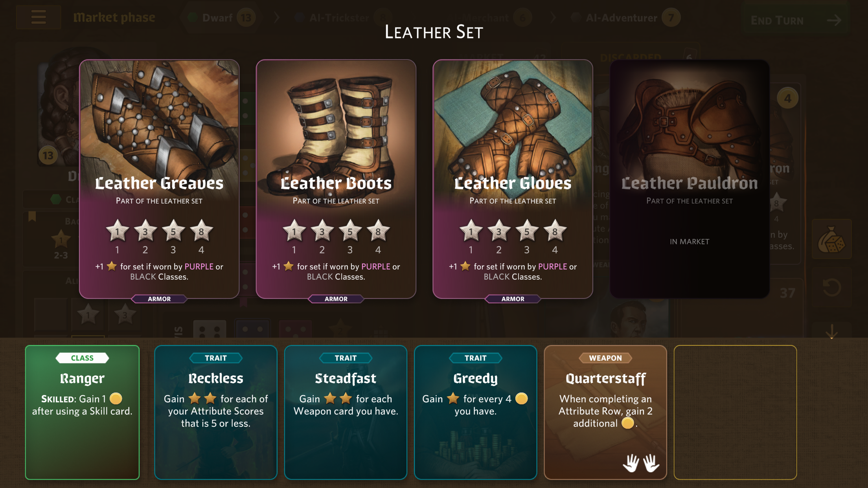Select the Leather Pauldron in-market card
Image resolution: width=868 pixels, height=488 pixels.
coord(690,179)
